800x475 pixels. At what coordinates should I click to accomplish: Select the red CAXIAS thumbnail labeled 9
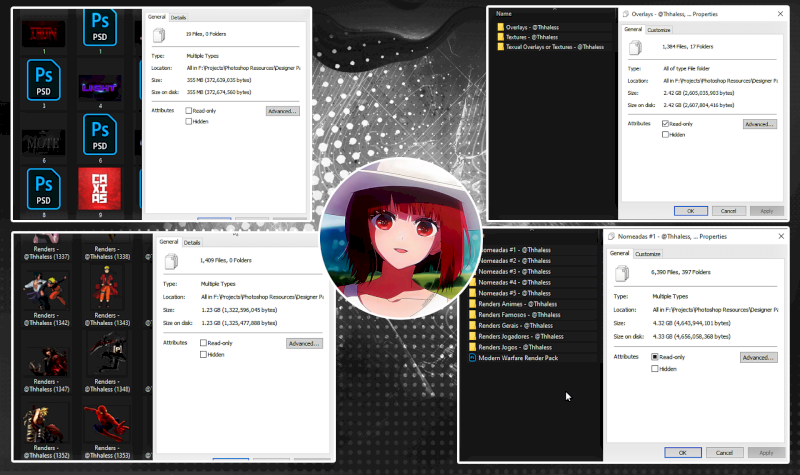(99, 187)
